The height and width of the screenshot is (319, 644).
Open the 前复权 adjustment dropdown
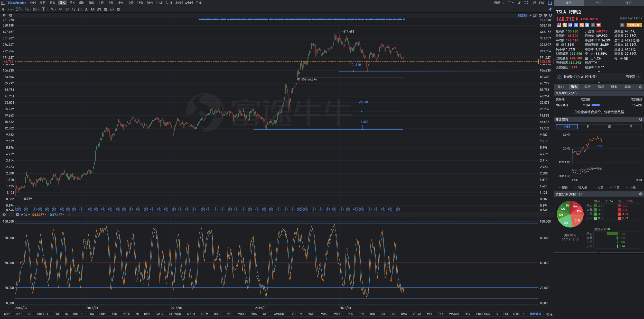(x=525, y=15)
